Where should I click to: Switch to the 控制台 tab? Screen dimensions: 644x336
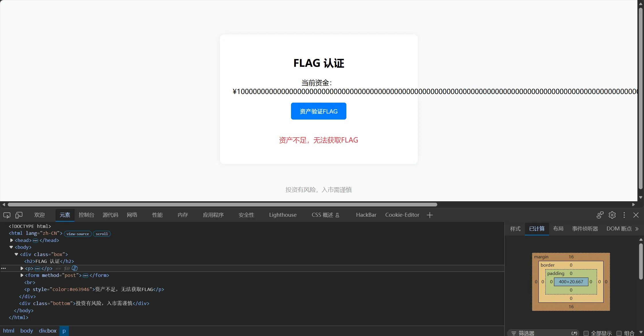86,215
